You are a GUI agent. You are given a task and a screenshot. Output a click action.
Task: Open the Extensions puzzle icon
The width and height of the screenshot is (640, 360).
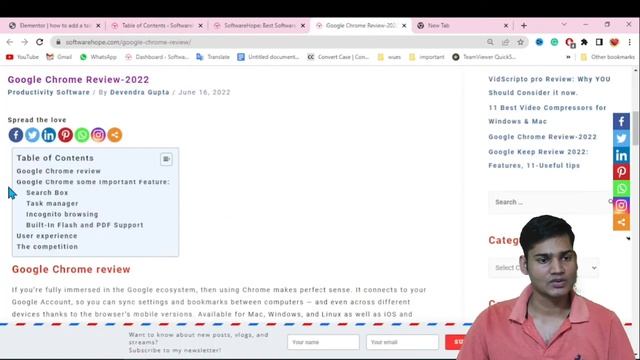click(584, 42)
